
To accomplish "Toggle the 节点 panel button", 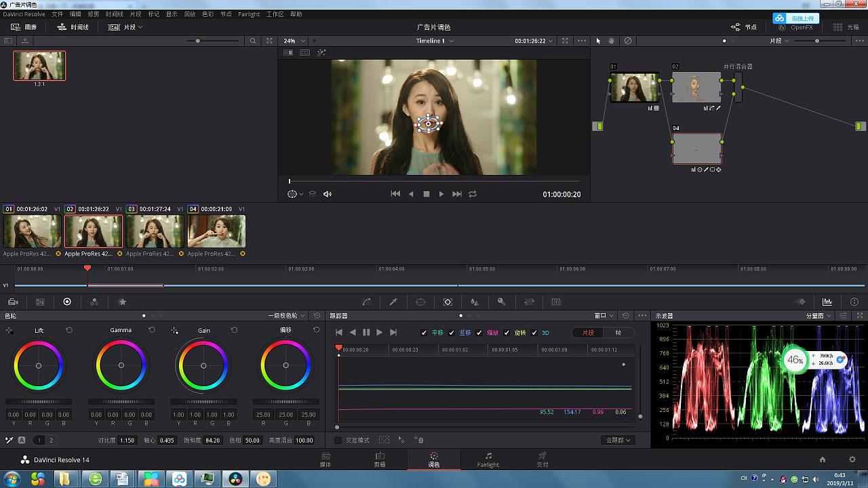I will tap(744, 27).
